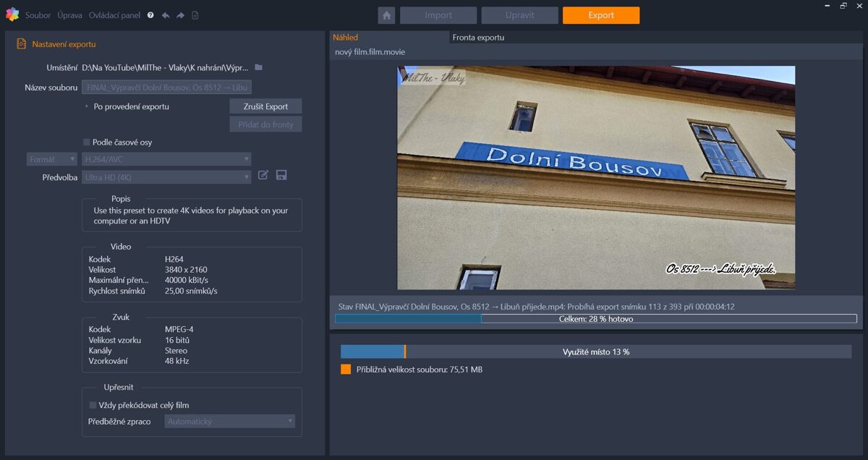The height and width of the screenshot is (460, 868).
Task: Click the 48 kHz sampling value
Action: click(x=176, y=361)
